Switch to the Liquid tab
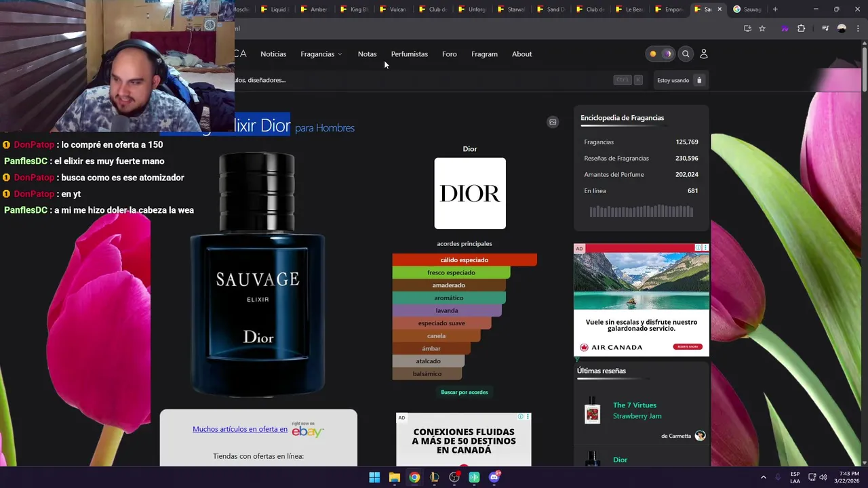Viewport: 868px width, 488px height. click(x=275, y=9)
